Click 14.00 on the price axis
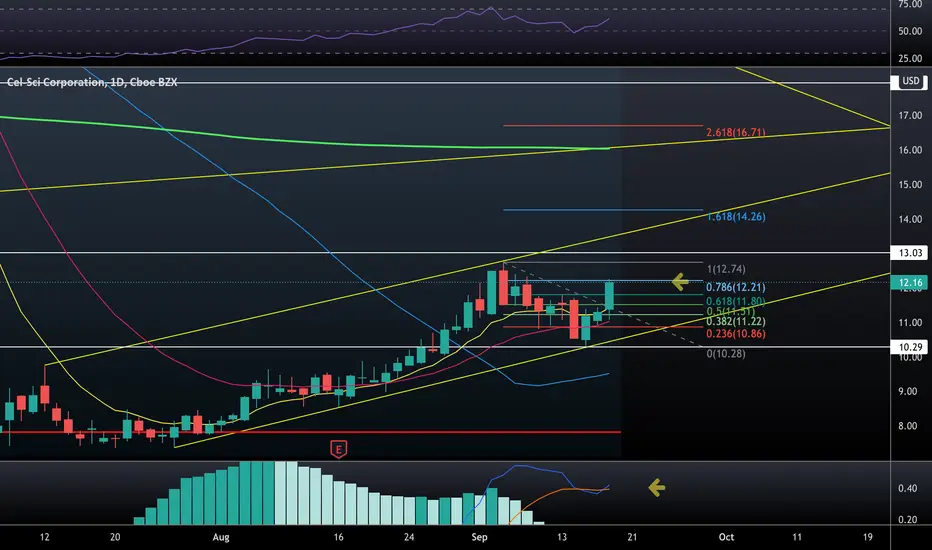The width and height of the screenshot is (932, 550). click(910, 219)
